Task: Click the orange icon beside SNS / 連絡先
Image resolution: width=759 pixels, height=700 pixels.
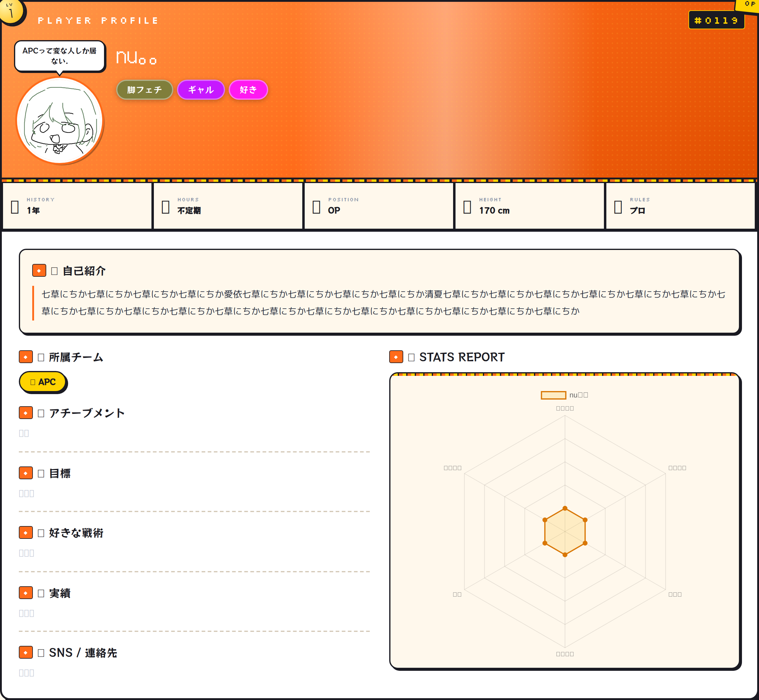Action: [26, 652]
